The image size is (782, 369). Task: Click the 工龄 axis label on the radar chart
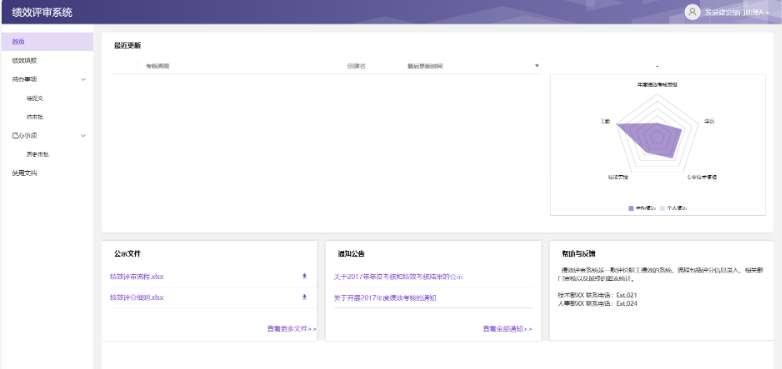click(605, 122)
